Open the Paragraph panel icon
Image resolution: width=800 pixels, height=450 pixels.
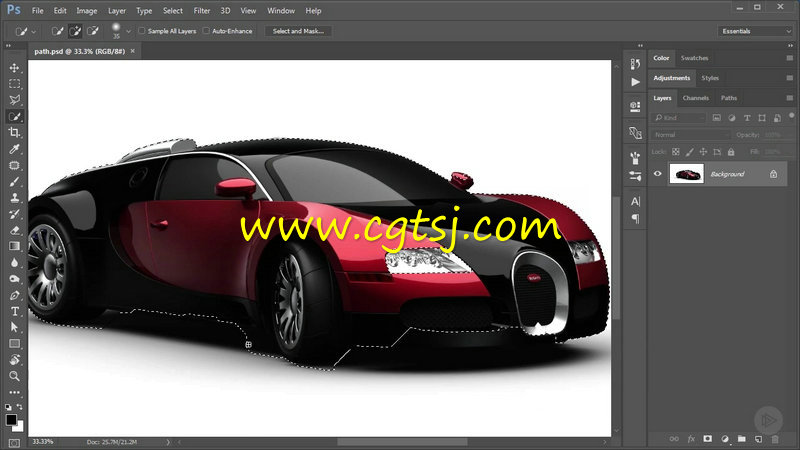coord(635,219)
